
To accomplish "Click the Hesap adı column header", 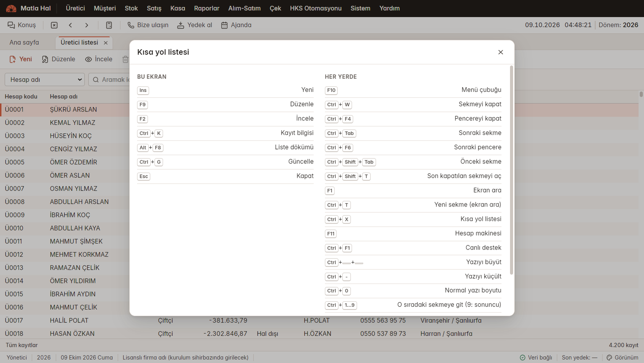I will coord(64,96).
